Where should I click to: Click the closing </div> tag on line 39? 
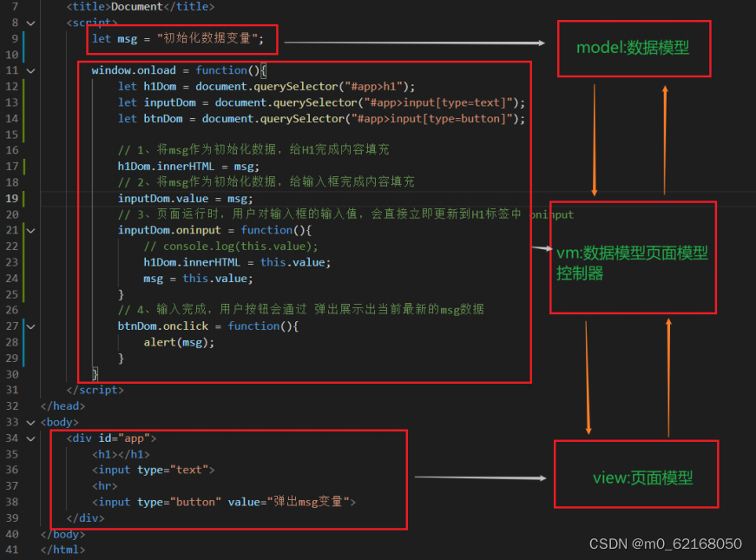[x=85, y=518]
